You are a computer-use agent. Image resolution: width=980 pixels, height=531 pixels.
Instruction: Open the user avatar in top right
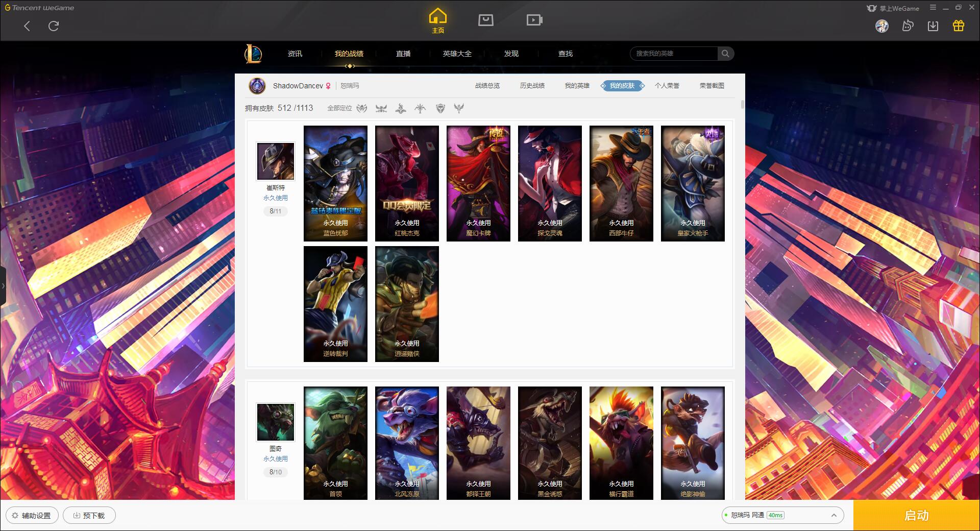tap(882, 26)
